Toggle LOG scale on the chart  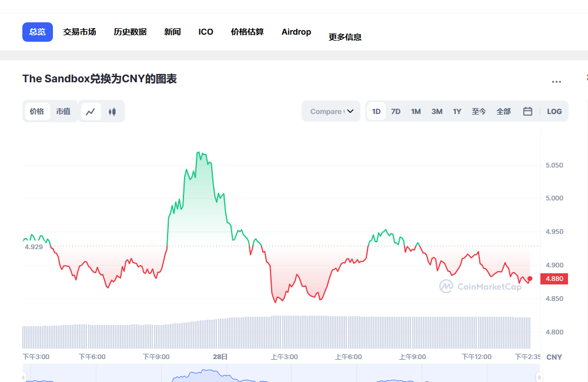coord(554,111)
